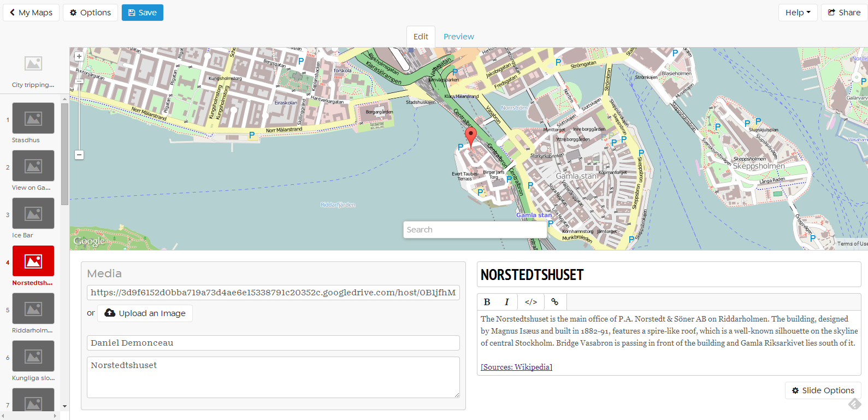Click the map zoom slider track
The height and width of the screenshot is (420, 868).
pyautogui.click(x=79, y=105)
